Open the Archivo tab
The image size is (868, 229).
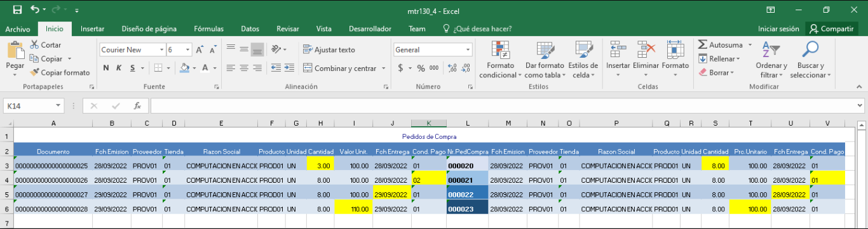point(18,29)
